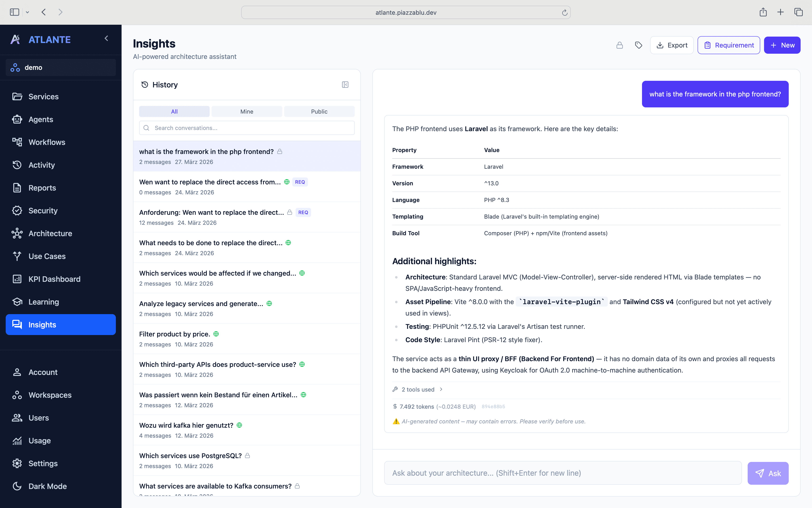Click the tag icon beside Export
The height and width of the screenshot is (508, 812).
[638, 45]
